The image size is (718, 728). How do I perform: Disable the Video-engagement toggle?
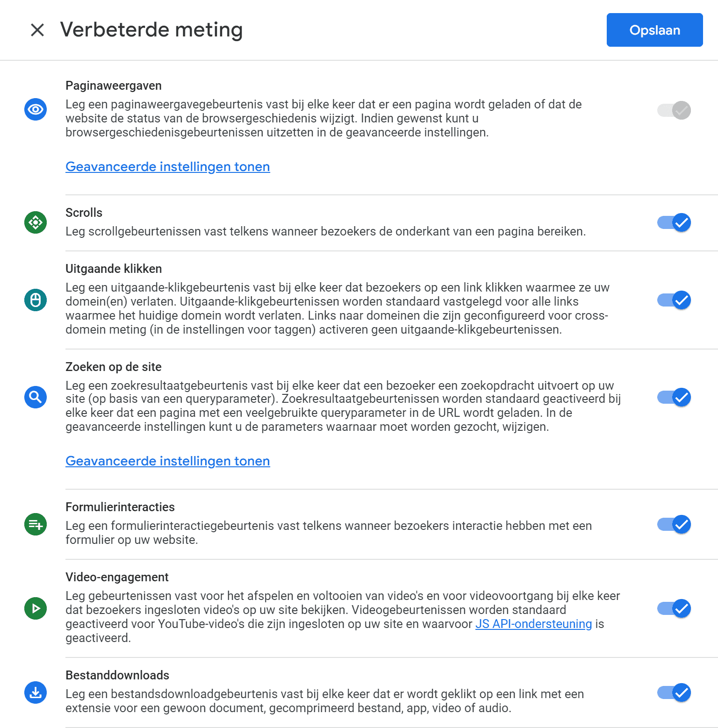(x=673, y=608)
